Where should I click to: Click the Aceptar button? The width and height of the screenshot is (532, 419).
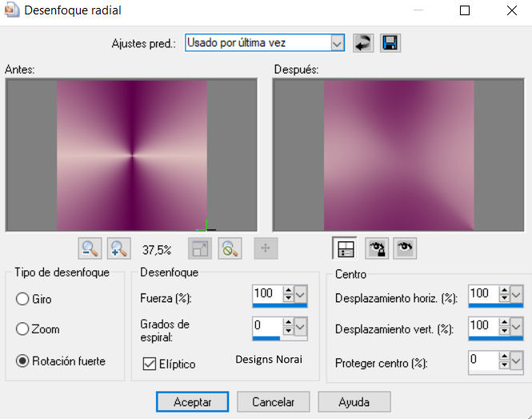192,402
